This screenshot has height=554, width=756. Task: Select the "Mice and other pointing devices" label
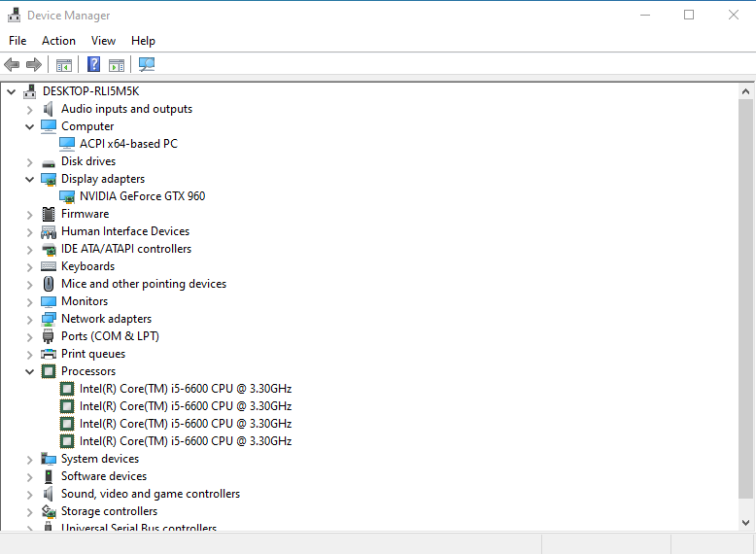coord(144,284)
